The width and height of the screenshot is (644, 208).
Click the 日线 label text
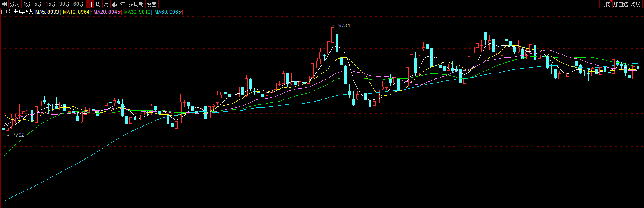(x=6, y=12)
